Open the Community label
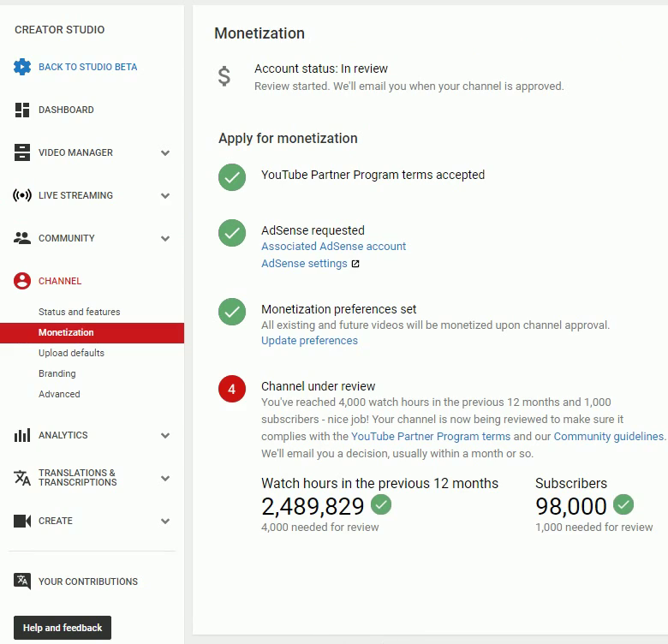668x644 pixels. point(67,238)
